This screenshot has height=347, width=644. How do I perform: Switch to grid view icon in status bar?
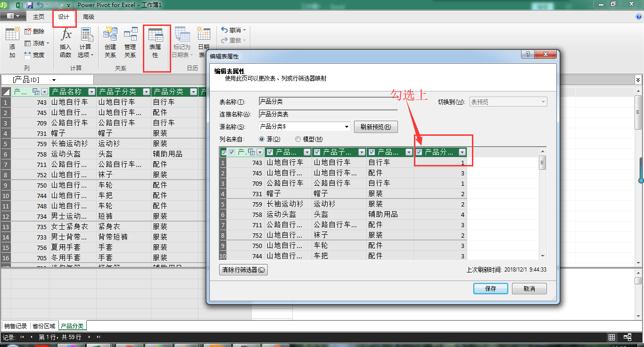click(x=611, y=337)
